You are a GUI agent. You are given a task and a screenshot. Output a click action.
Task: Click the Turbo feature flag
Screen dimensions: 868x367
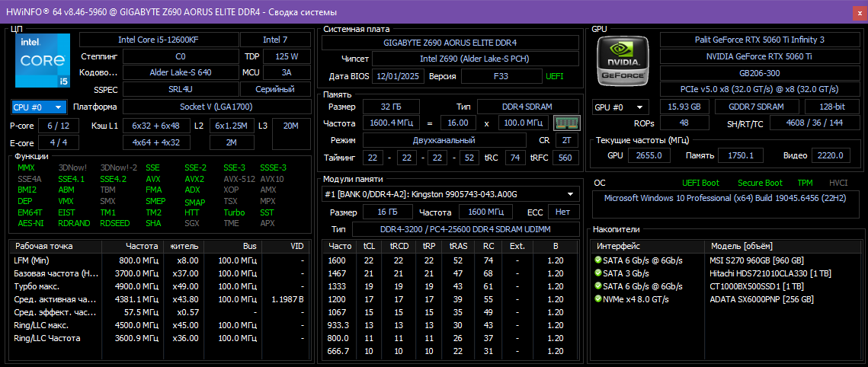[234, 212]
